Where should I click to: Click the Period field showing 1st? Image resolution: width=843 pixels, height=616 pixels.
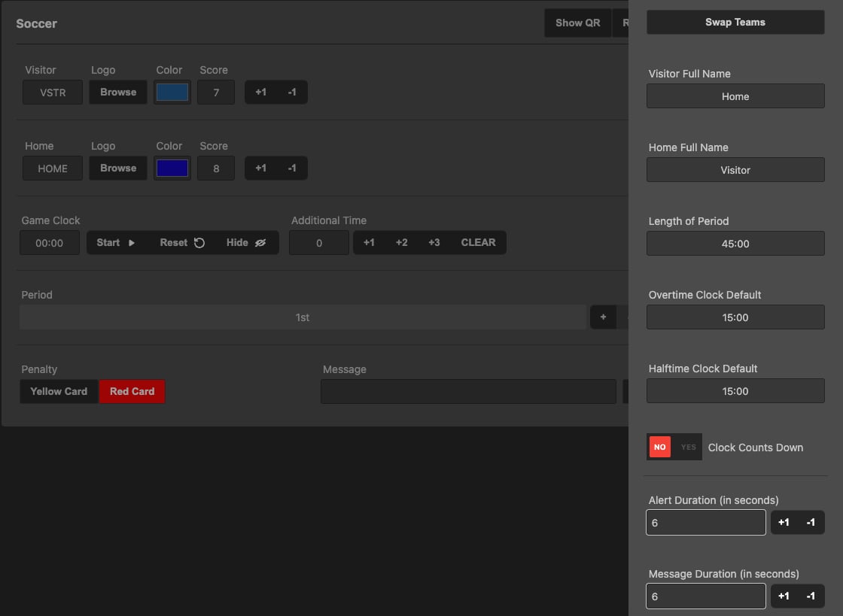(303, 317)
